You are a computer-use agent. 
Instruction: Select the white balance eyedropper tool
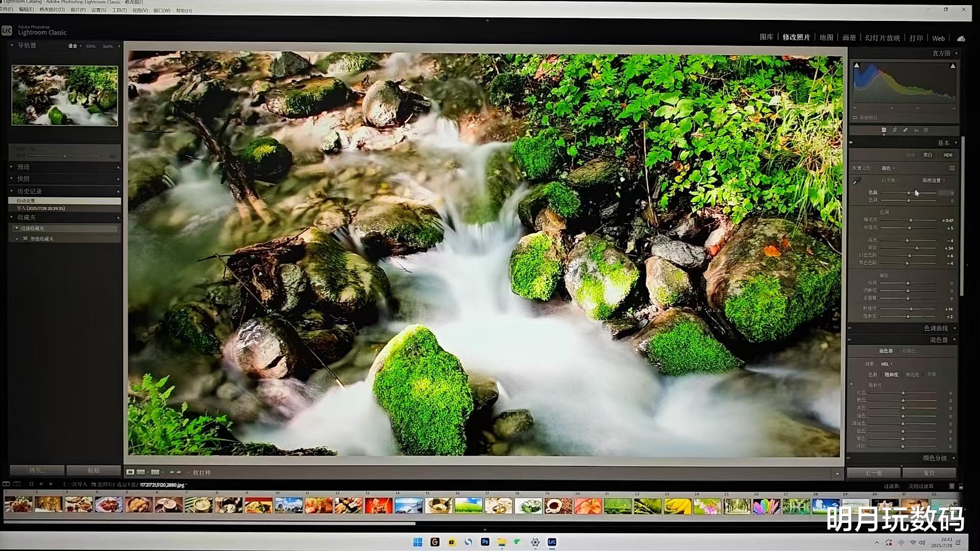(856, 181)
